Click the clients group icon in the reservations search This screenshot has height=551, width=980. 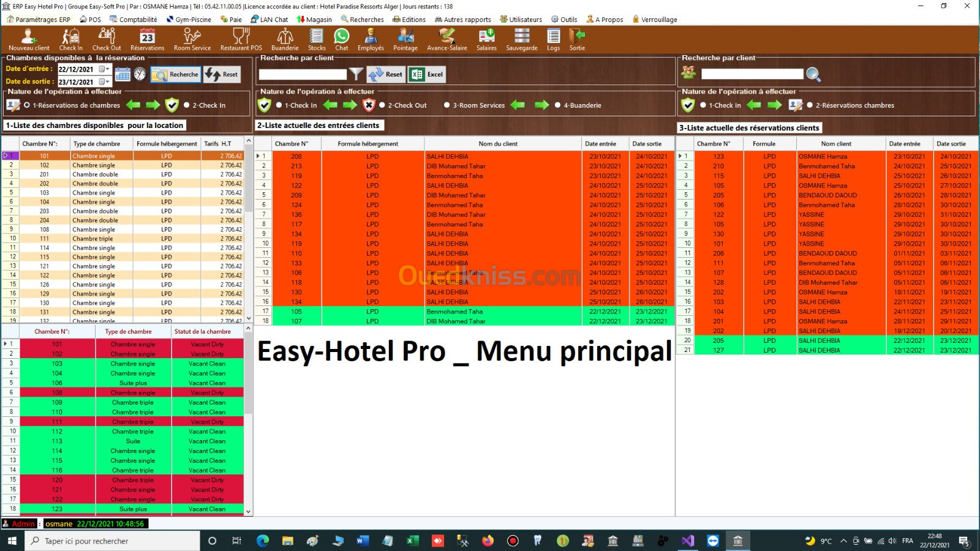coord(688,73)
